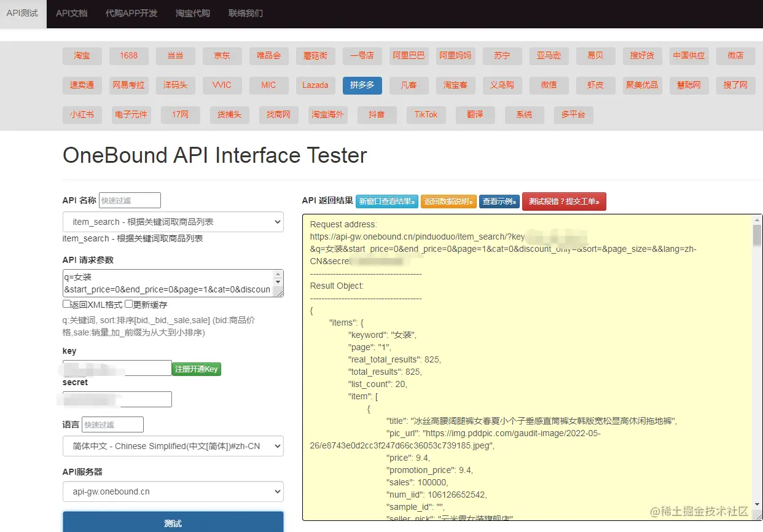Go to the API文档 menu item
The height and width of the screenshot is (532, 763).
click(x=72, y=14)
